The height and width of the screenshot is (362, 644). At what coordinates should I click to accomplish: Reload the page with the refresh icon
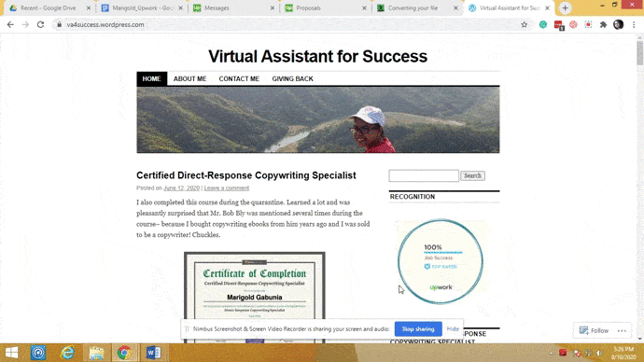[40, 24]
